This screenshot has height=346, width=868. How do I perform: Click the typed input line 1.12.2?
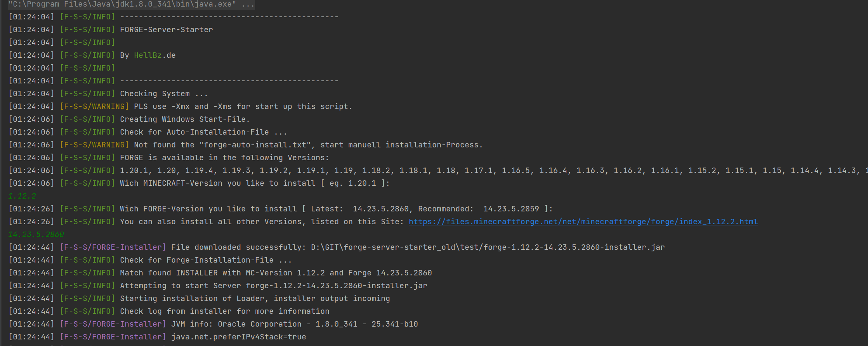coord(22,196)
